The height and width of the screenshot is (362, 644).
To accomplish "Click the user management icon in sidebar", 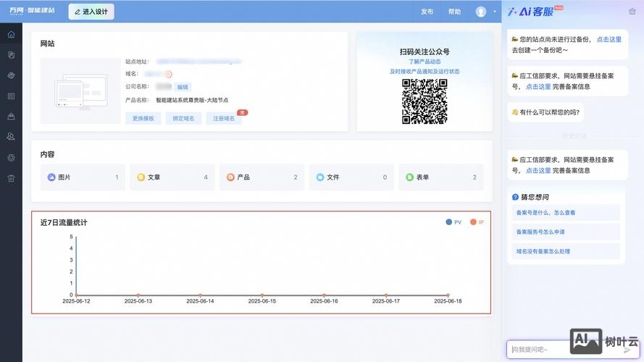I will click(11, 137).
